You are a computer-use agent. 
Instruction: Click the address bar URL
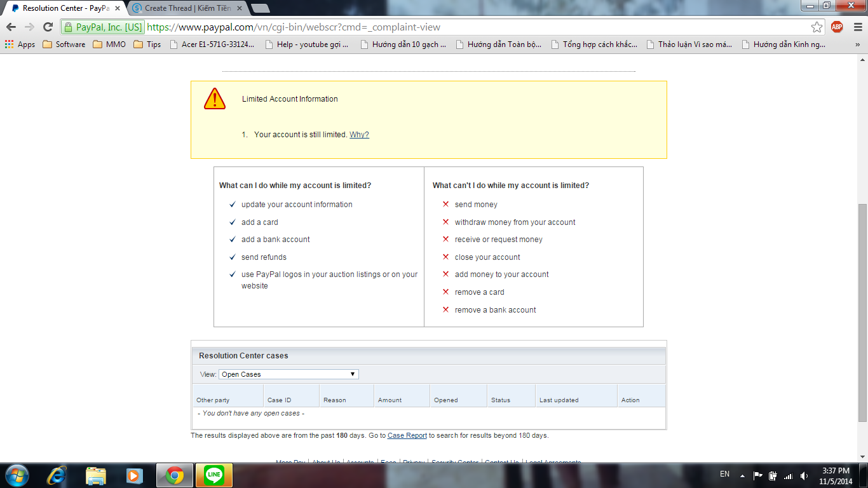click(294, 27)
